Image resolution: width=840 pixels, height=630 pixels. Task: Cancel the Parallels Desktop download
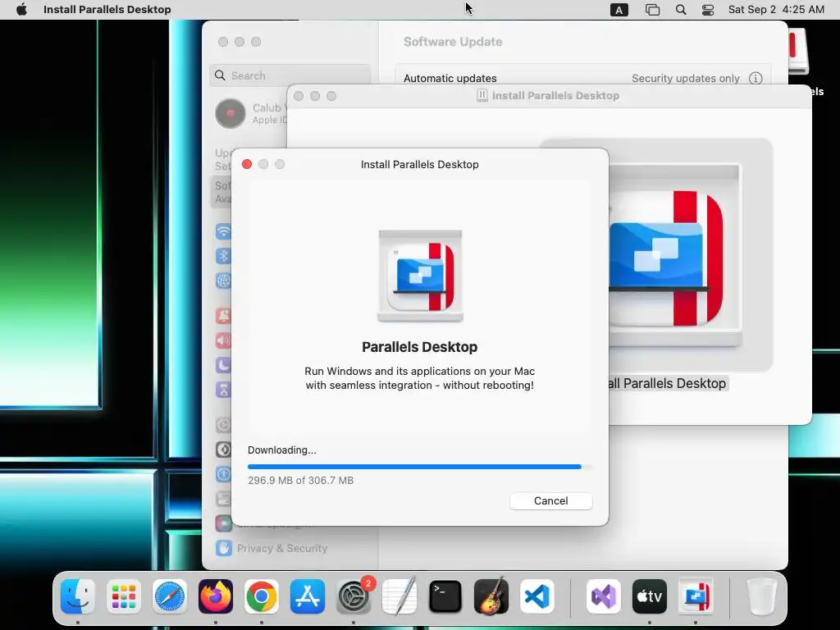tap(550, 501)
